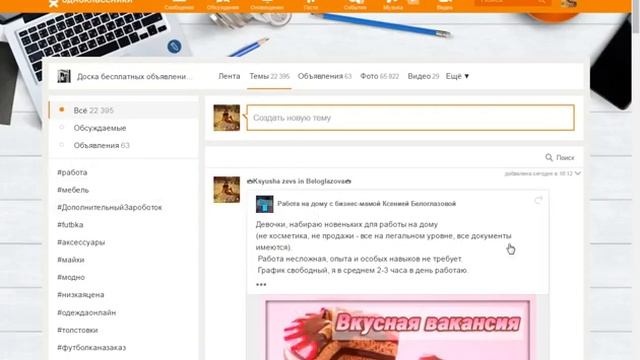Open the Ещё dropdown menu
This screenshot has width=640, height=360.
pos(458,76)
